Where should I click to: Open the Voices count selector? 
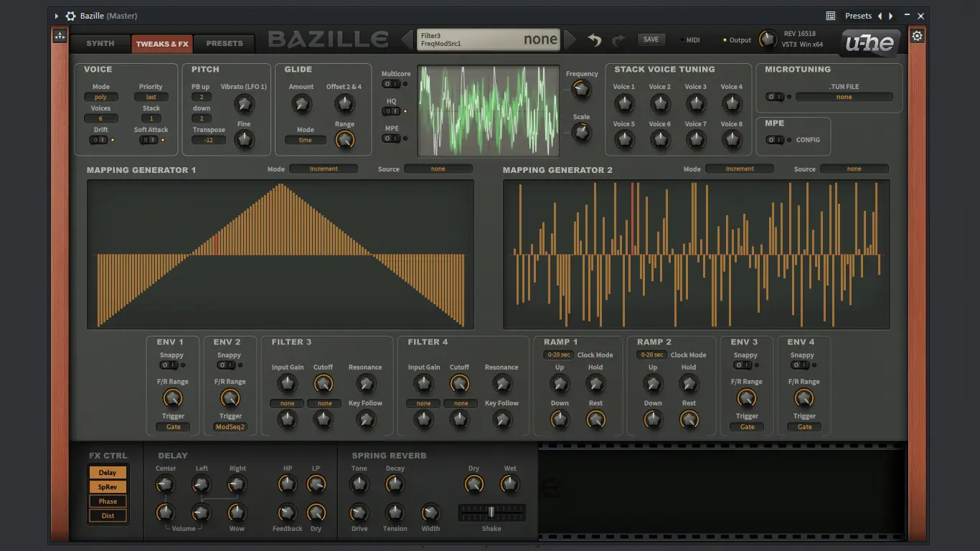101,118
